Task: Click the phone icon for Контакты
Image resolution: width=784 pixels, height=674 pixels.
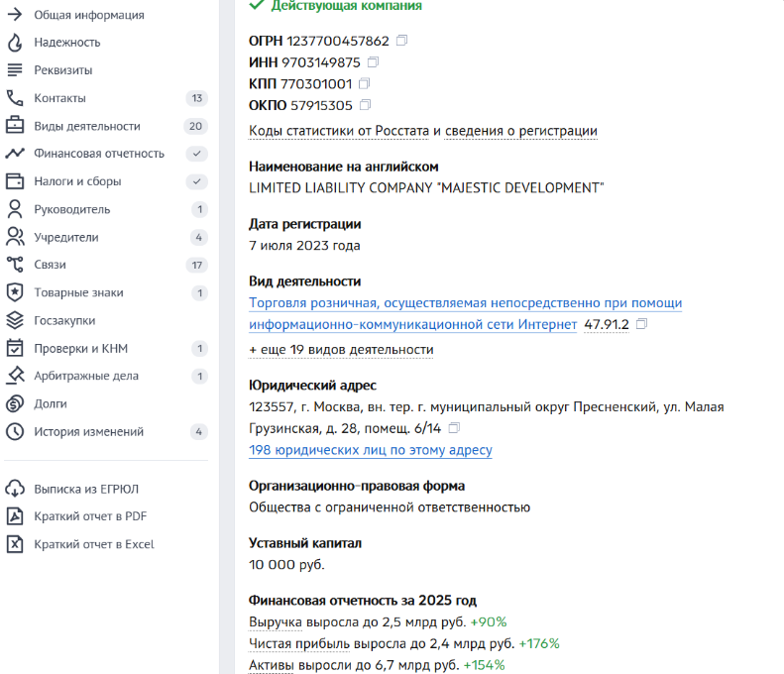Action: [15, 98]
